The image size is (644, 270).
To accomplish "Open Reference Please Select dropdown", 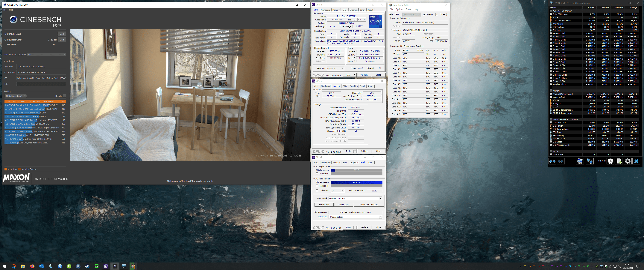I will tap(355, 217).
